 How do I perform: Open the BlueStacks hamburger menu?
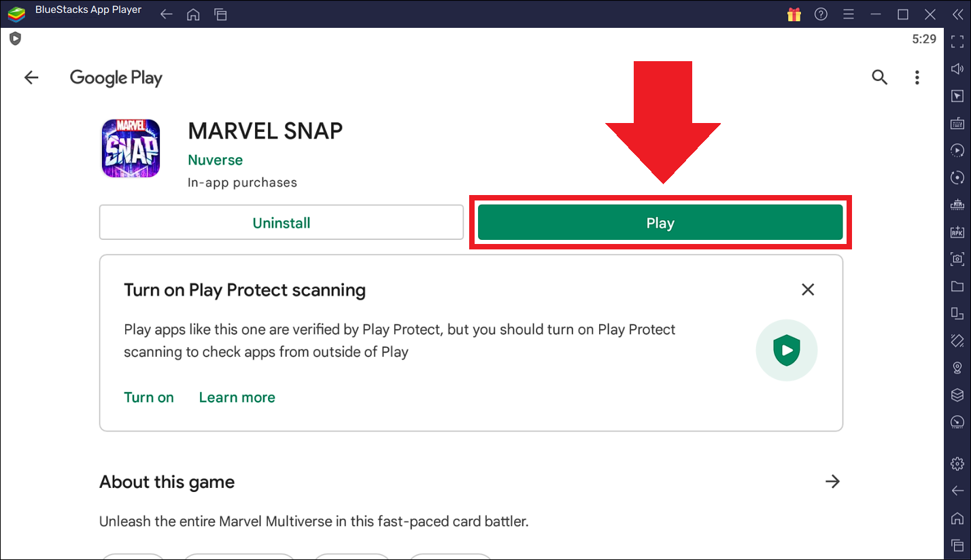849,14
